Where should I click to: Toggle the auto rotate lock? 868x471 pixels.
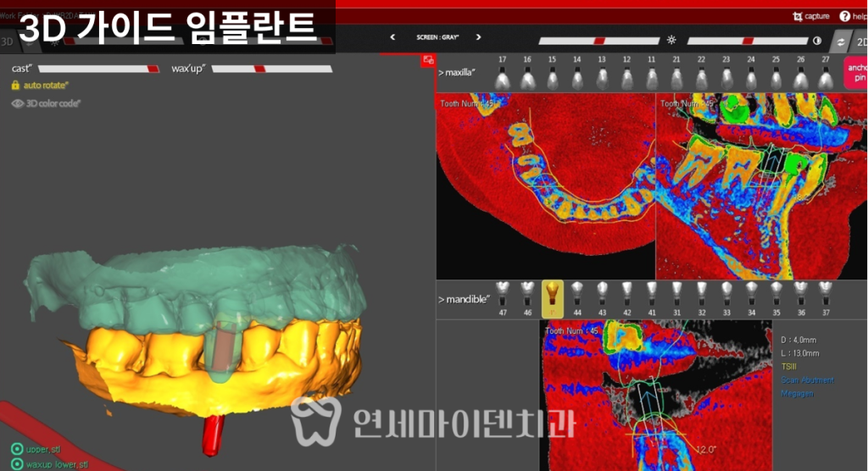pyautogui.click(x=16, y=86)
